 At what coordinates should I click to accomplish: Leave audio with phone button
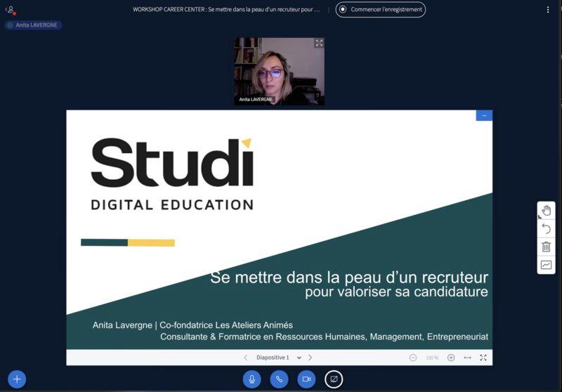[x=279, y=379]
